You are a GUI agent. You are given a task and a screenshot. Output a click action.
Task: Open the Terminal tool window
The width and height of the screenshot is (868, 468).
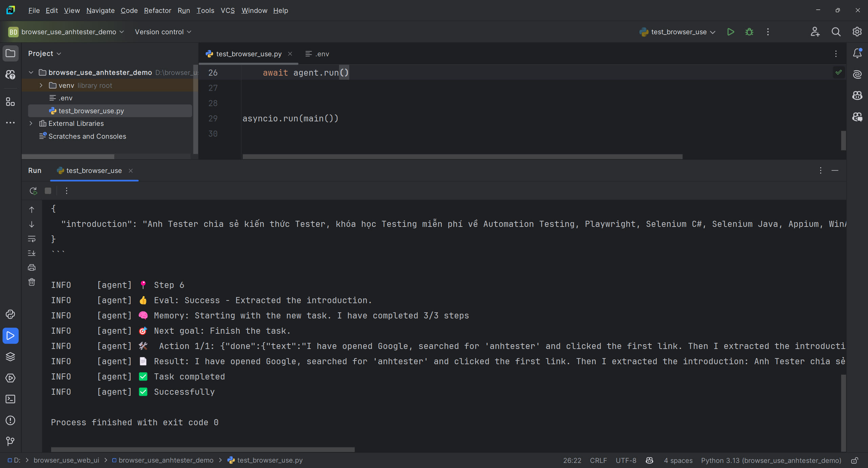click(11, 399)
